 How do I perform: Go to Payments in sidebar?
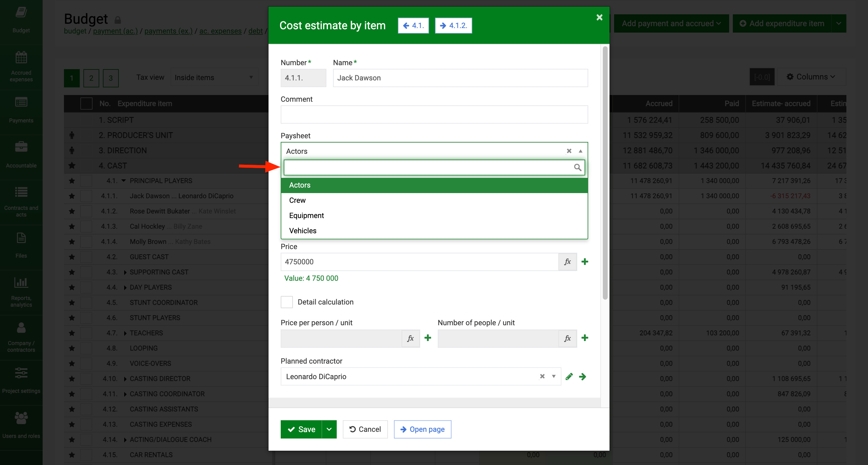(21, 111)
